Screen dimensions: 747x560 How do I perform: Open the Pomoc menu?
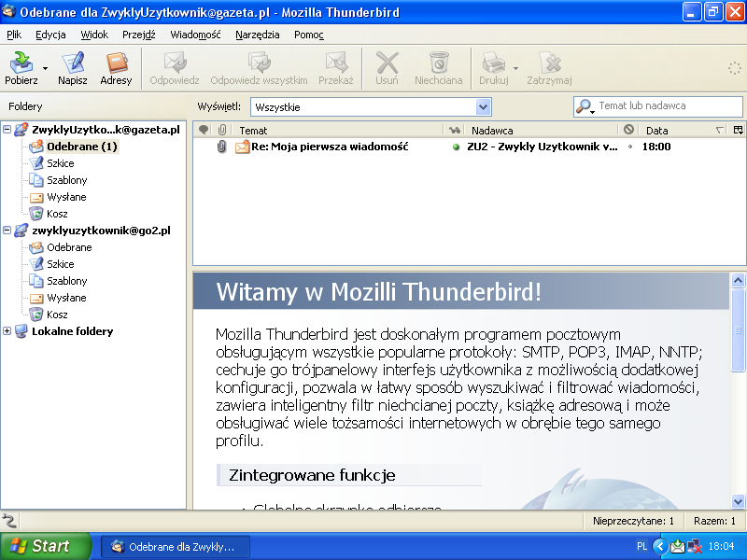(309, 35)
